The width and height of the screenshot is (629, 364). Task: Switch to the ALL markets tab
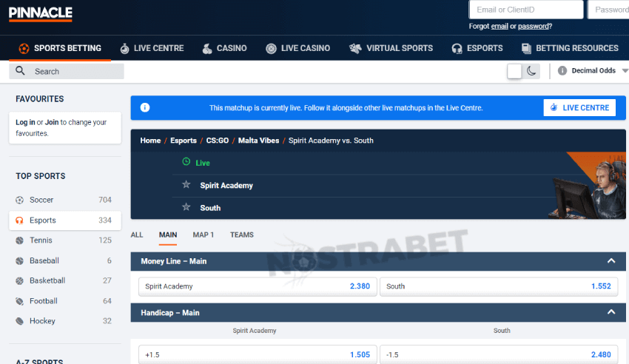(137, 235)
